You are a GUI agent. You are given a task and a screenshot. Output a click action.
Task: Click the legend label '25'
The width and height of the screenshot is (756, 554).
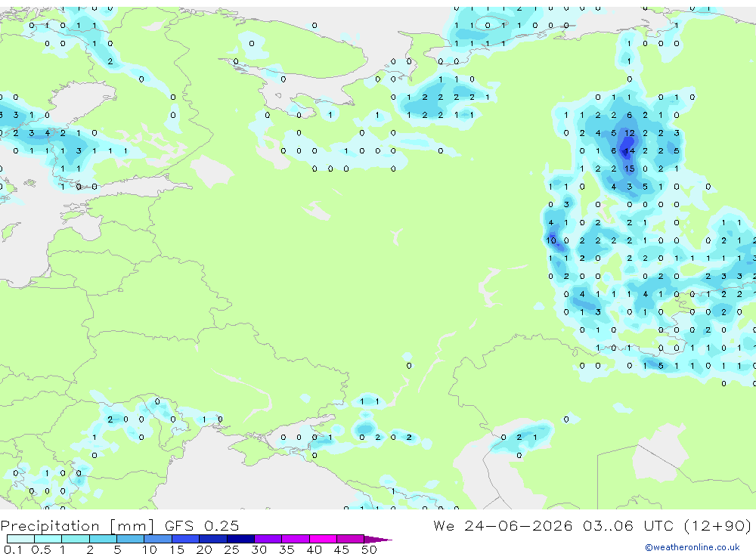(231, 549)
